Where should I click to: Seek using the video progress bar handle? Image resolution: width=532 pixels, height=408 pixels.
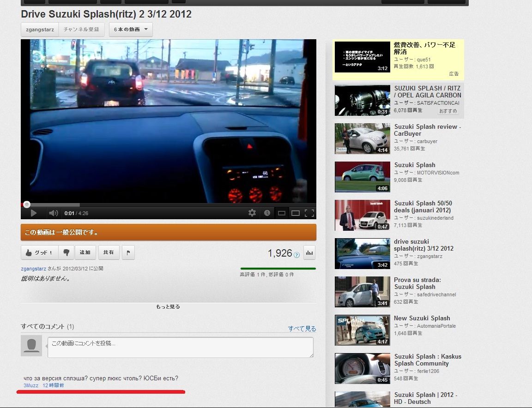tap(27, 204)
